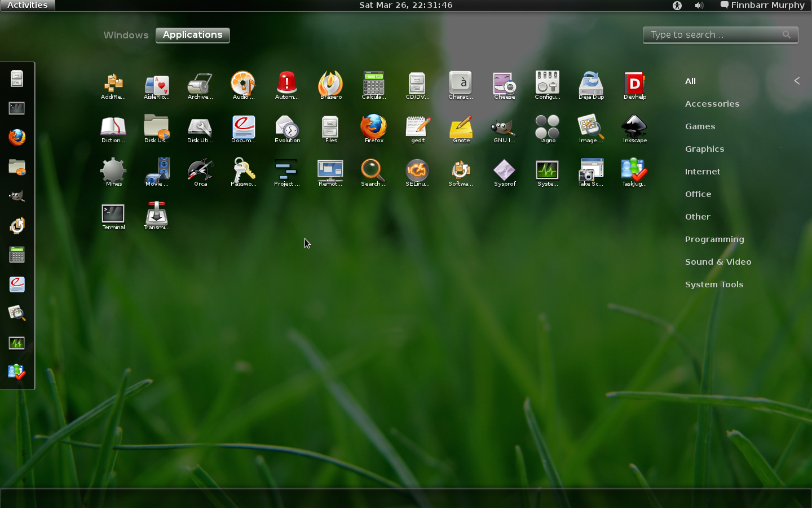Open the Finnbarr Murphy user menu
The width and height of the screenshot is (812, 508).
pyautogui.click(x=762, y=6)
